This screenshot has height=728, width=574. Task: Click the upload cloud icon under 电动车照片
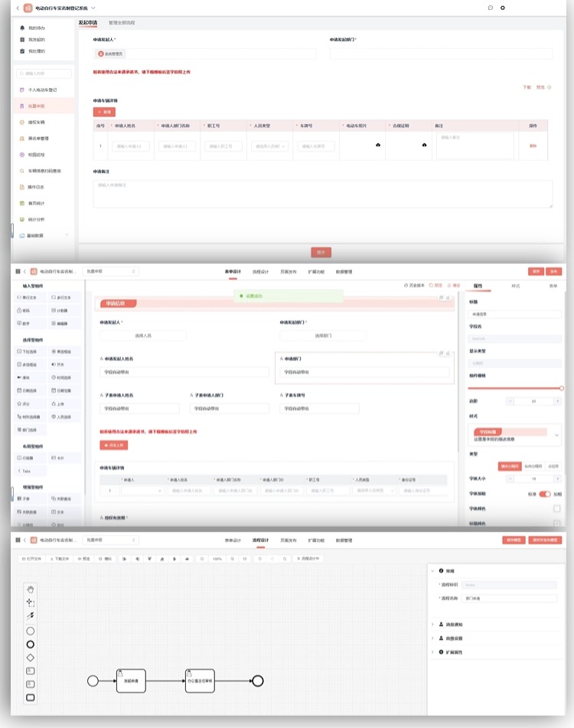pos(378,145)
